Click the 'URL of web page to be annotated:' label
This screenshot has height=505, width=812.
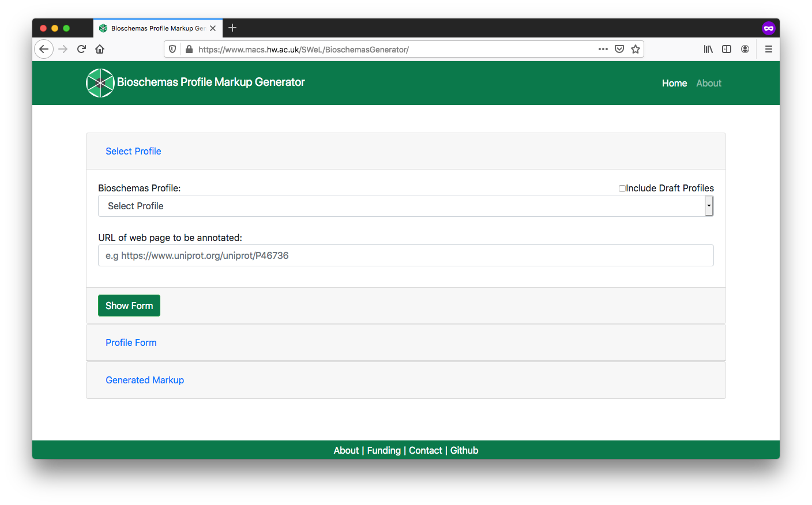point(170,238)
